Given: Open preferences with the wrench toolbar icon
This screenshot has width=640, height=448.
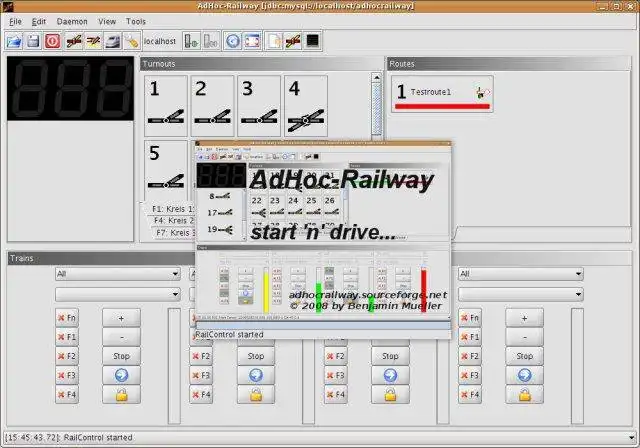Looking at the screenshot, I should pyautogui.click(x=131, y=41).
